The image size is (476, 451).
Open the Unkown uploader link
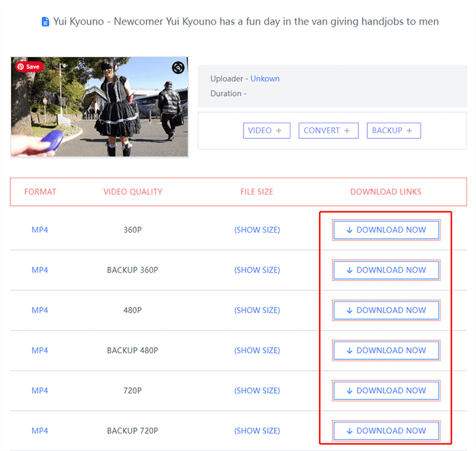pos(265,79)
